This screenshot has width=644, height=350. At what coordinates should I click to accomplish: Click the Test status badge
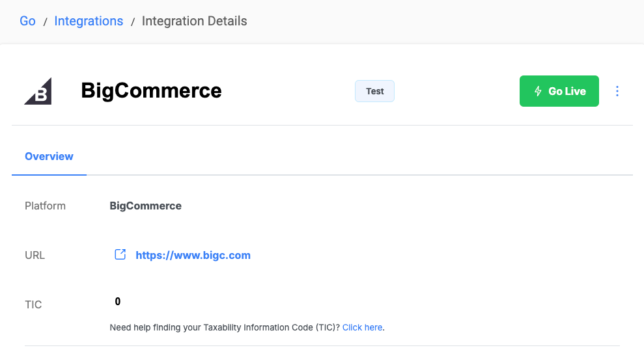click(374, 91)
